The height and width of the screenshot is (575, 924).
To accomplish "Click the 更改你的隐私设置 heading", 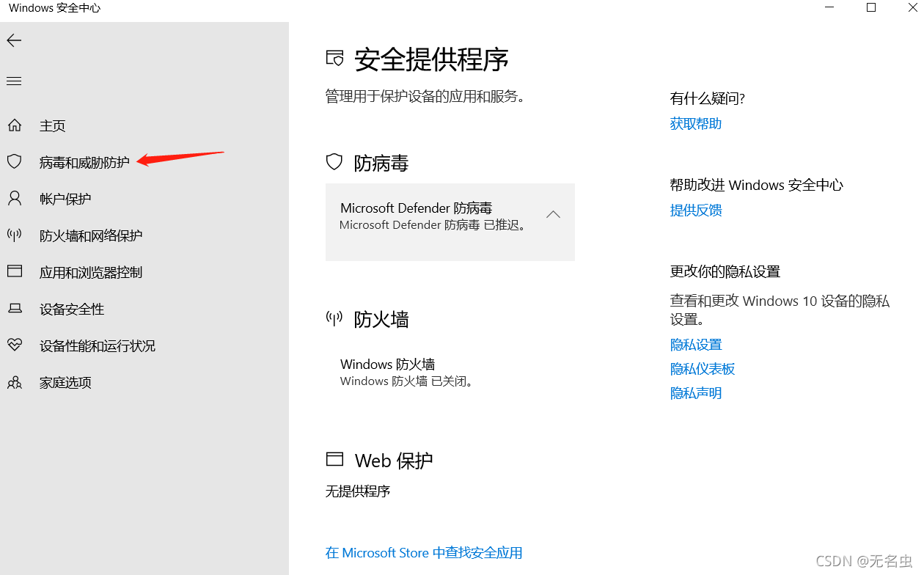I will pyautogui.click(x=725, y=272).
